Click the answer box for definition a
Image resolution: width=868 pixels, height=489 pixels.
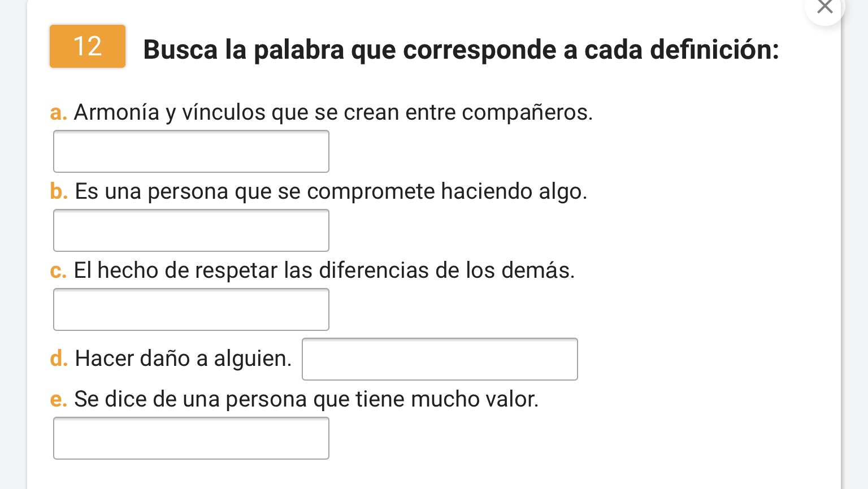(x=191, y=151)
